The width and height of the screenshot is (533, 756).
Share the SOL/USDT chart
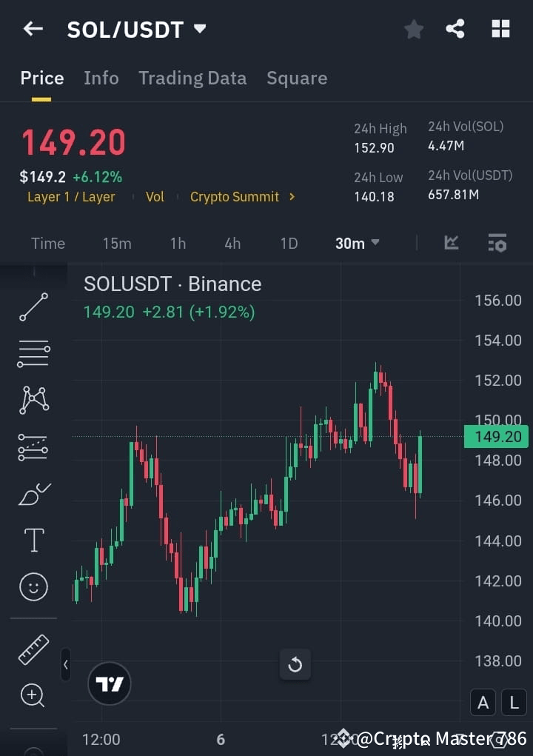click(x=456, y=29)
